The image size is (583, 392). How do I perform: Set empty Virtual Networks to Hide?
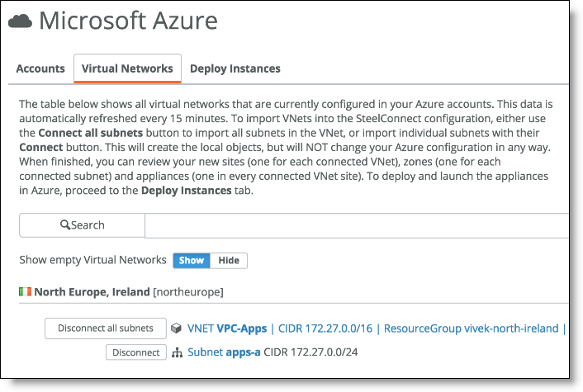coord(229,261)
